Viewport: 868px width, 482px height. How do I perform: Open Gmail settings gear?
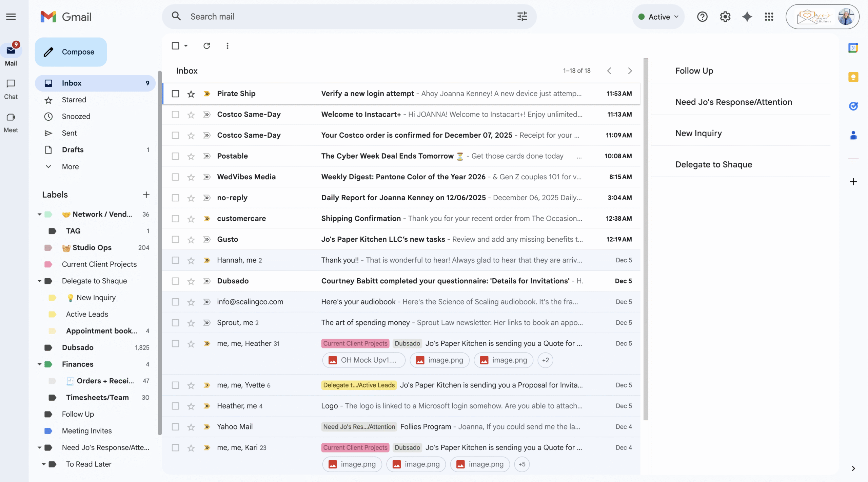click(725, 17)
